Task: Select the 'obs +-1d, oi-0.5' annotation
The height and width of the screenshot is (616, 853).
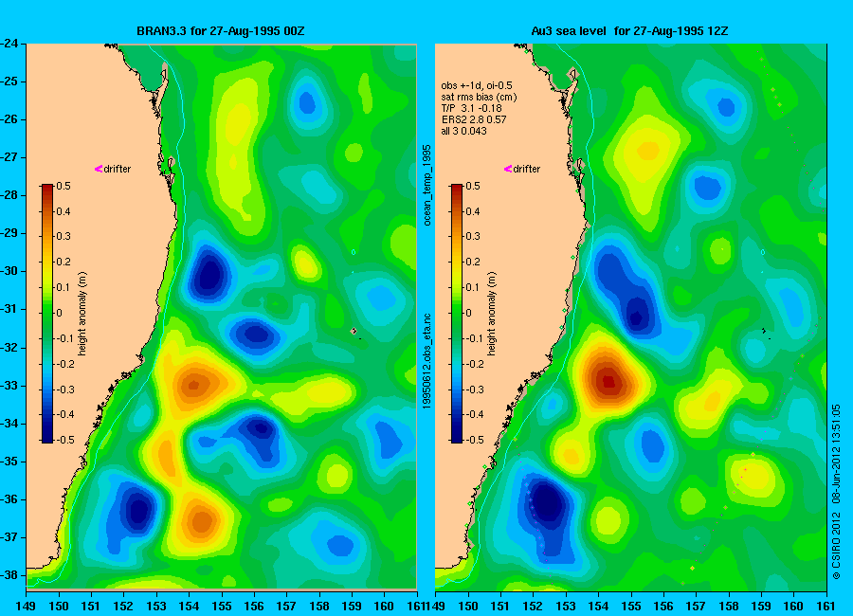Action: pyautogui.click(x=477, y=85)
